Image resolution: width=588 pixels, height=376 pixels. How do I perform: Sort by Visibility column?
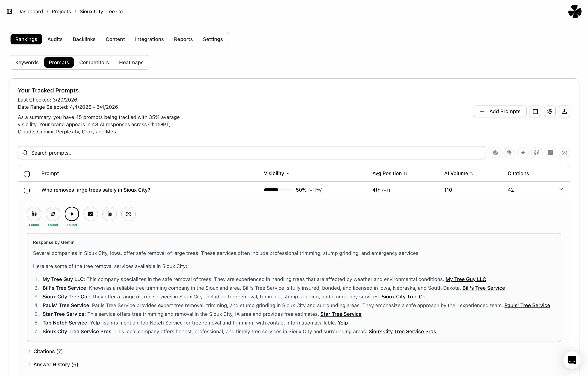(x=276, y=173)
